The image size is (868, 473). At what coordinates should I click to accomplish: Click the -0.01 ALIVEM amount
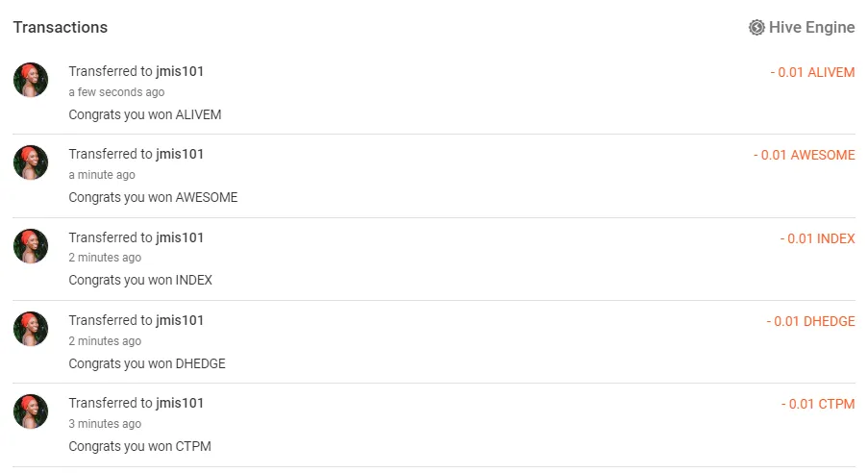(x=812, y=73)
